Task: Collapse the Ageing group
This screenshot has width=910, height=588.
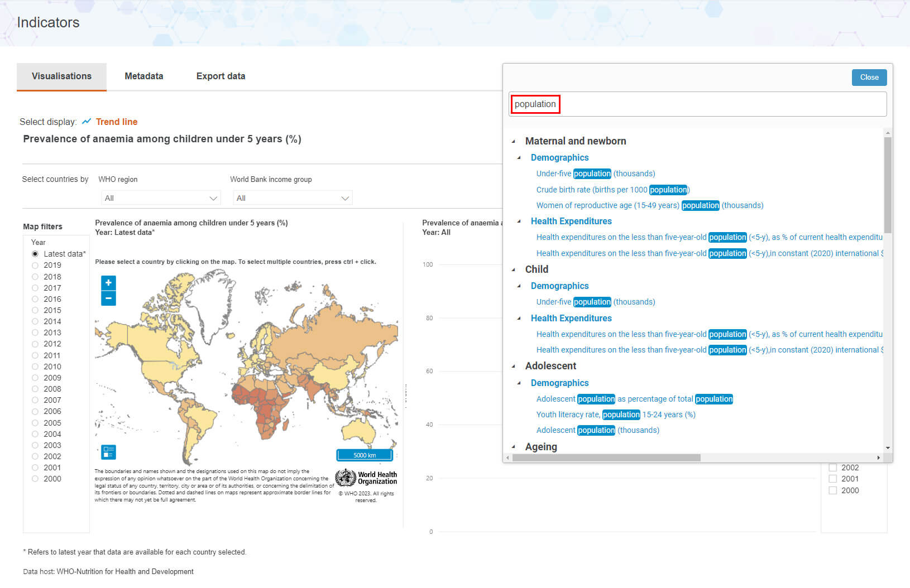Action: (514, 447)
